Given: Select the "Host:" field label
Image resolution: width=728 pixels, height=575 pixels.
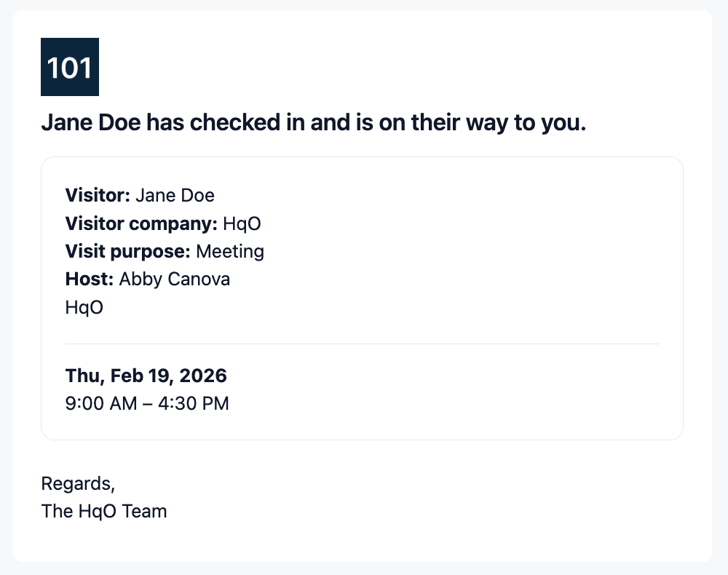Looking at the screenshot, I should 90,279.
